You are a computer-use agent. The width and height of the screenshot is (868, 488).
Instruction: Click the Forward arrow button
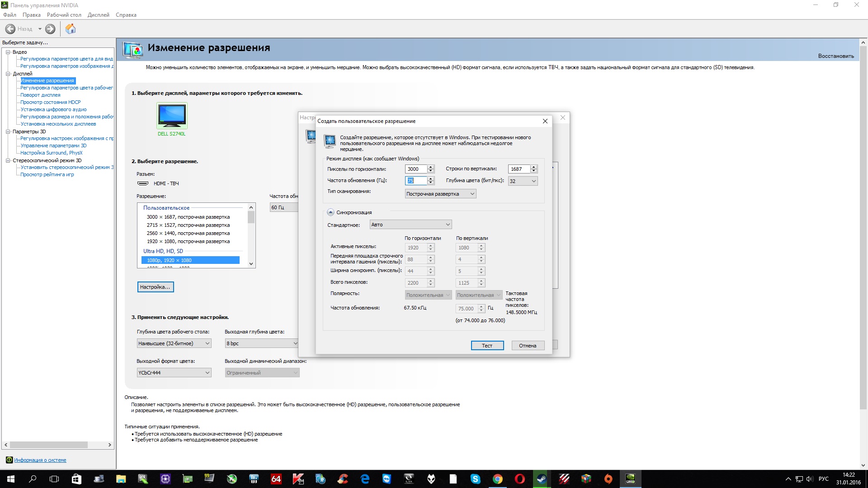click(50, 29)
